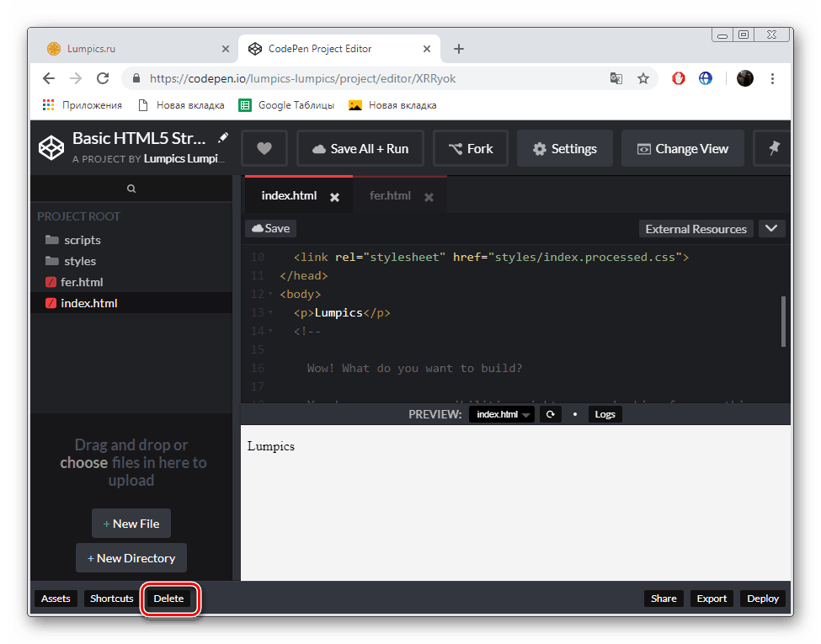821x644 pixels.
Task: Toggle the bookmark star in the address bar
Action: 643,77
